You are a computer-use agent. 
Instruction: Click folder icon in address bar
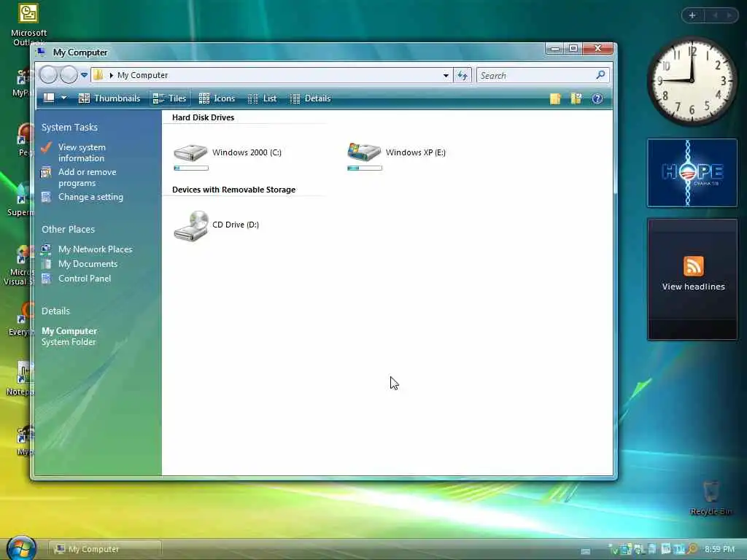click(98, 75)
